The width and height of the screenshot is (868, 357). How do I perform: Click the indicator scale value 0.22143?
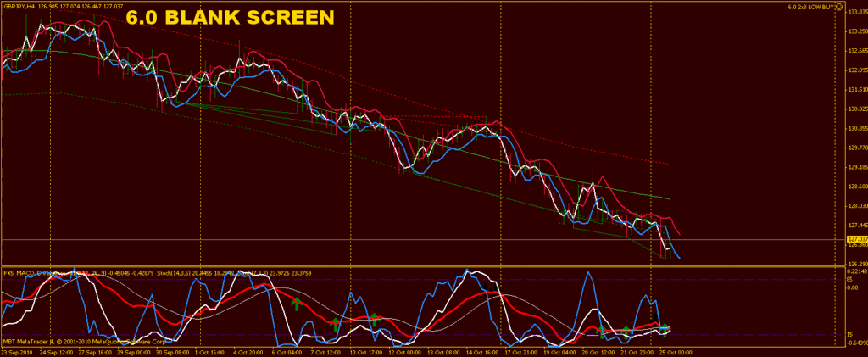[857, 271]
